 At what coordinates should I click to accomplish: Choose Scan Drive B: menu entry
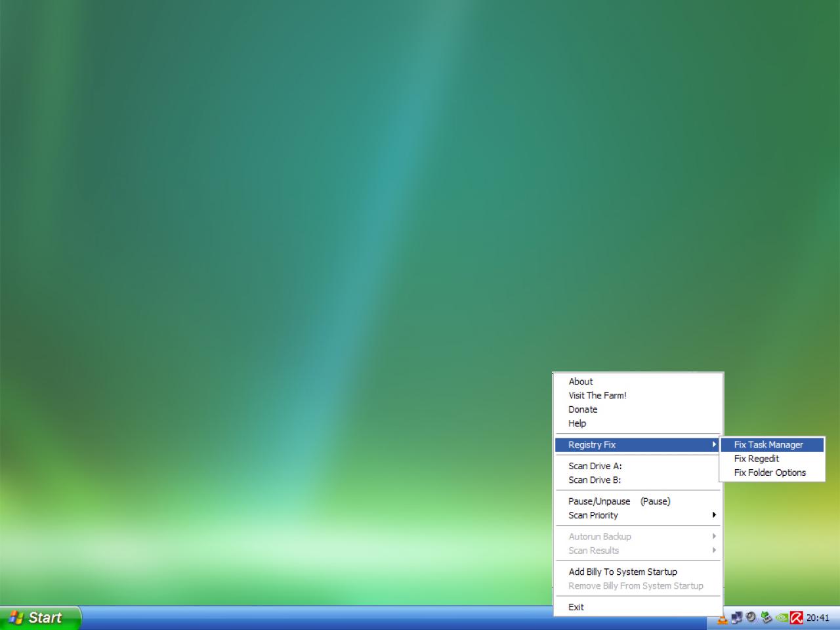click(637, 480)
